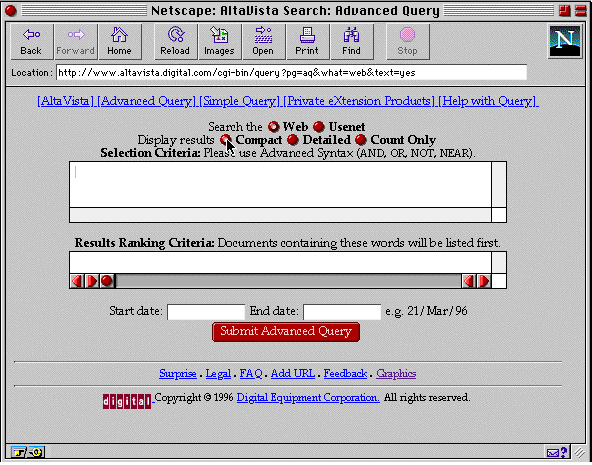Select Count Only radio button
This screenshot has width=592, height=465.
pos(361,140)
